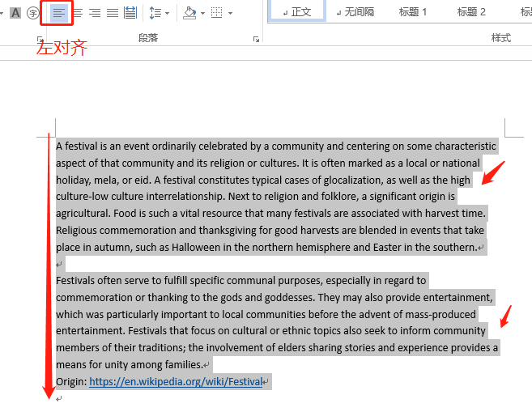Screen dimensions: 532x416
Task: Click the shading paint bucket icon
Action: pos(190,13)
